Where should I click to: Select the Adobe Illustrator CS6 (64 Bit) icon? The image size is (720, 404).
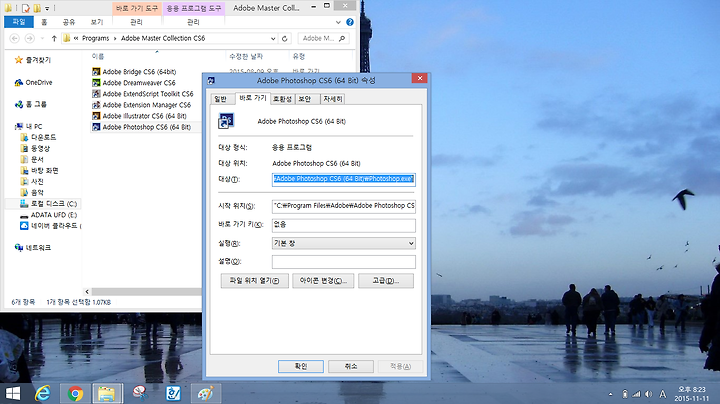click(x=96, y=116)
